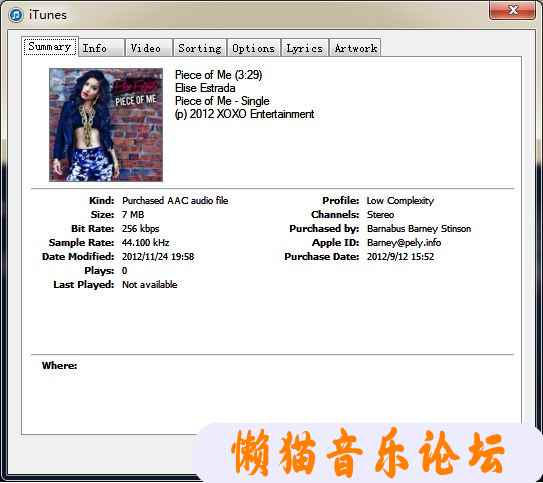Click the '44.100 kHz' sample rate value

(145, 243)
